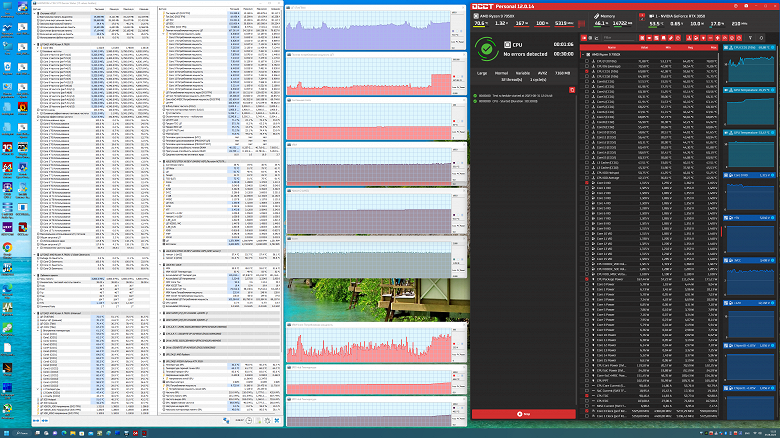Click the red Stop button in OCCT
The width and height of the screenshot is (780, 438).
pos(525,413)
